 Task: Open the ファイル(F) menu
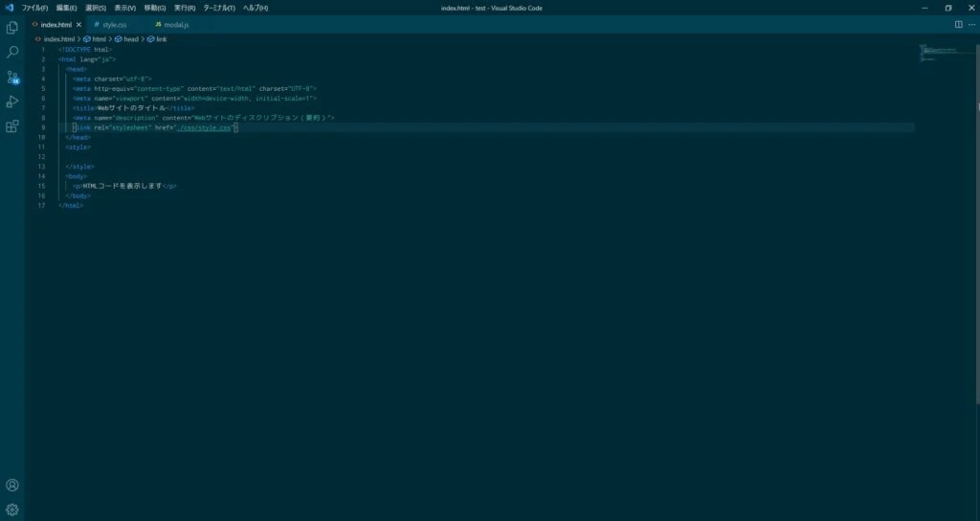coord(35,8)
